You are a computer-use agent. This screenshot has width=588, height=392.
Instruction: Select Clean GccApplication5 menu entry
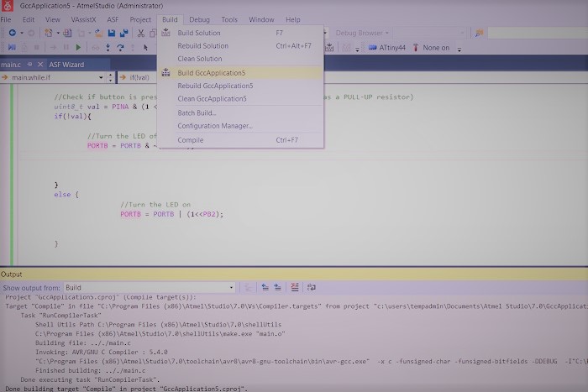coord(240,99)
